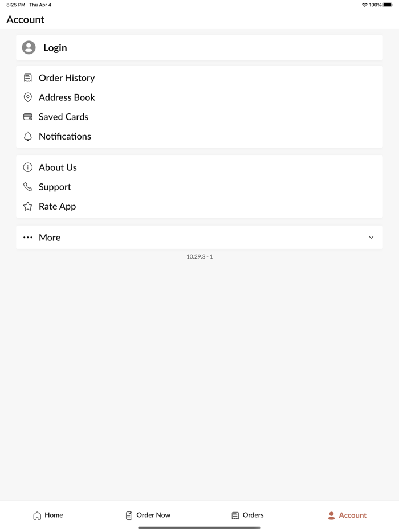Click the Saved Cards credit card icon

28,117
